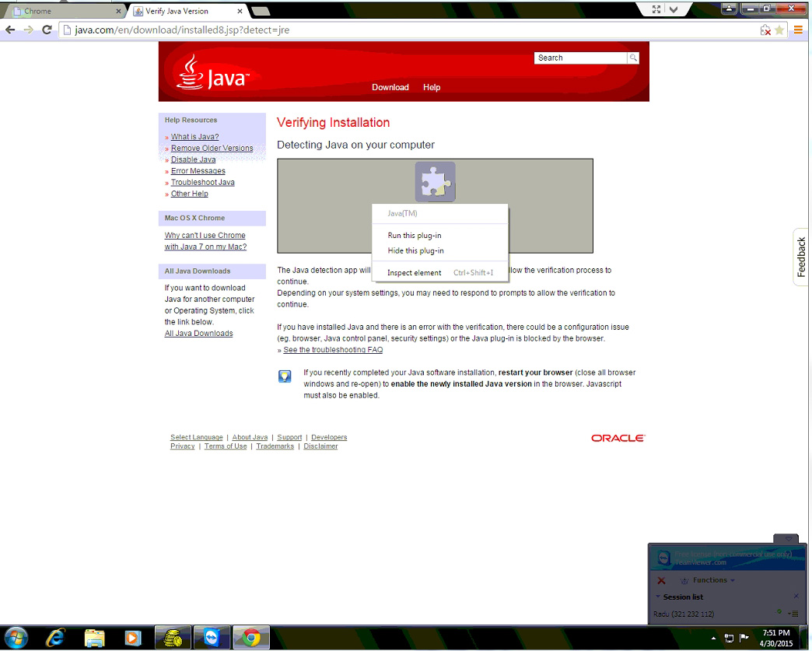
Task: Open Windows Media Player from taskbar
Action: [x=133, y=638]
